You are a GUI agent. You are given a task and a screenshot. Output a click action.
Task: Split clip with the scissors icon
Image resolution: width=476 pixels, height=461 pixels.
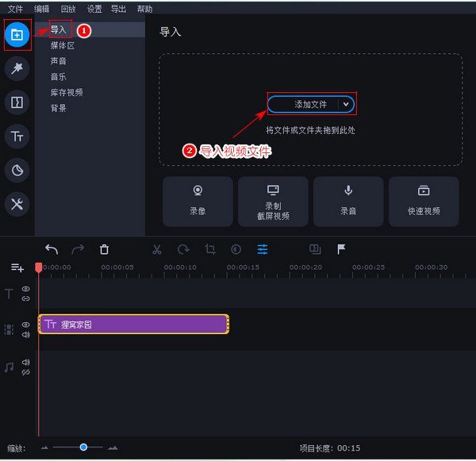(x=156, y=250)
